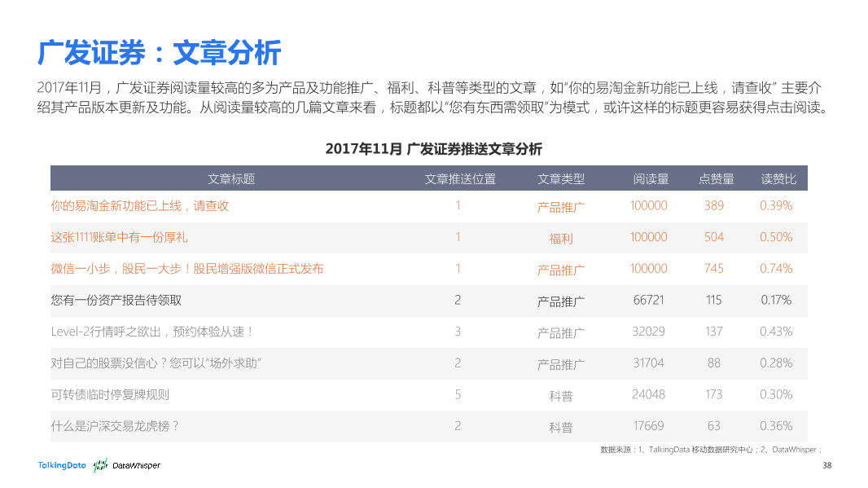The width and height of the screenshot is (868, 488).
Task: Select the row title Level-2行情呼之欲出，预约体验从速！
Action: pyautogui.click(x=153, y=332)
